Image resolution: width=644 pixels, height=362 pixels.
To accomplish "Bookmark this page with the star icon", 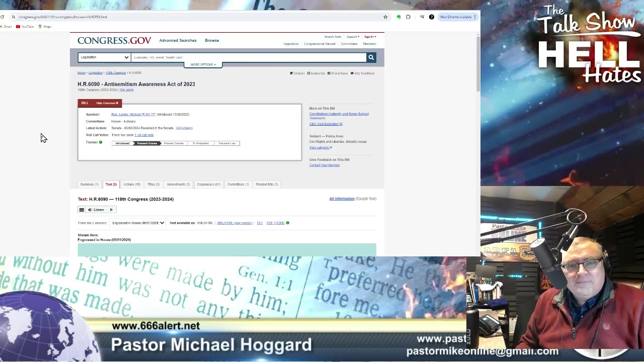I will (x=385, y=17).
